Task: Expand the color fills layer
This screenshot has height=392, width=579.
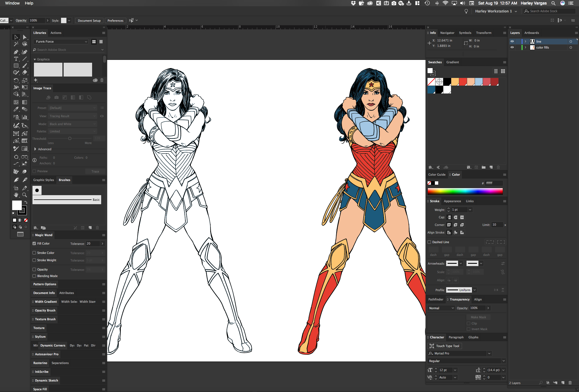Action: pyautogui.click(x=525, y=47)
